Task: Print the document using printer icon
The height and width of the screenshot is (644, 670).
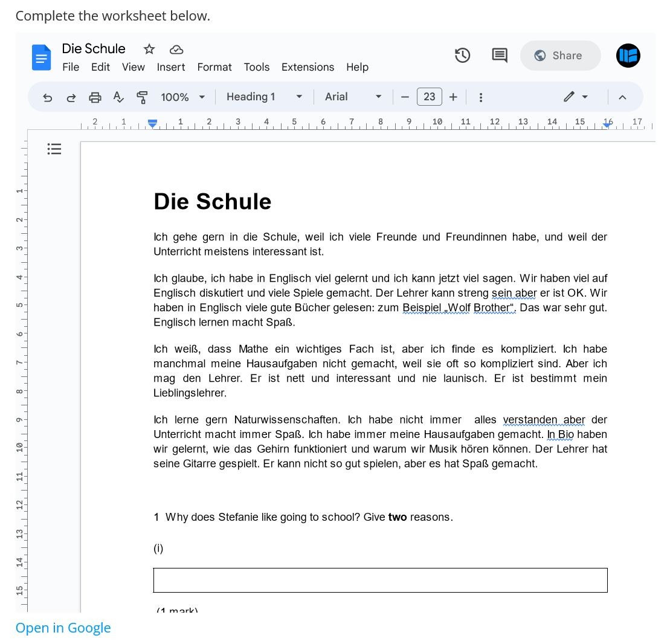Action: [95, 97]
